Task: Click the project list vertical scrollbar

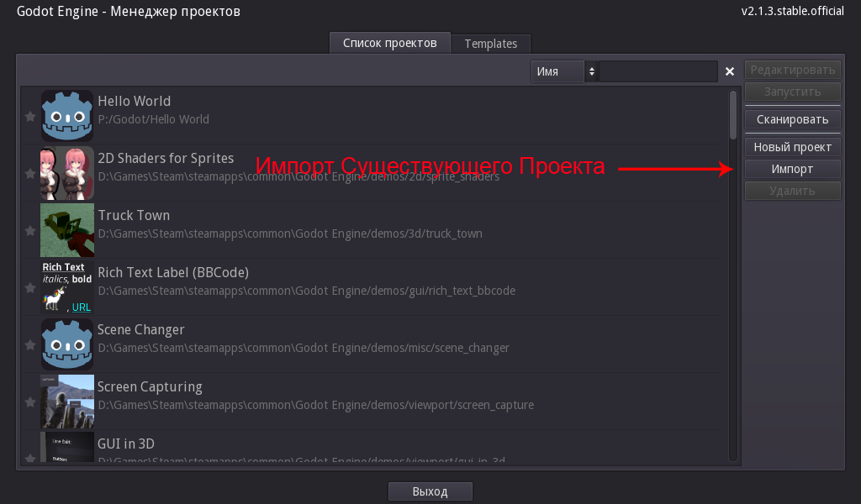Action: [x=733, y=114]
